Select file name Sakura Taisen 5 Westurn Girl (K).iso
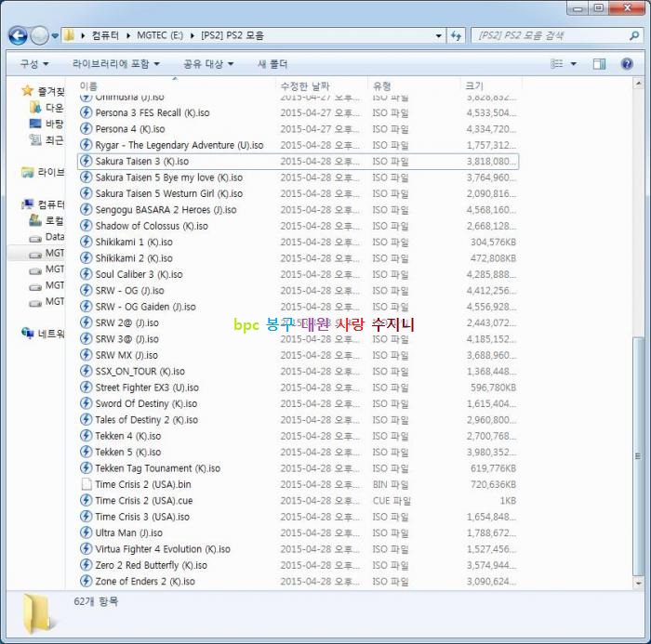This screenshot has width=651, height=644. tap(169, 194)
